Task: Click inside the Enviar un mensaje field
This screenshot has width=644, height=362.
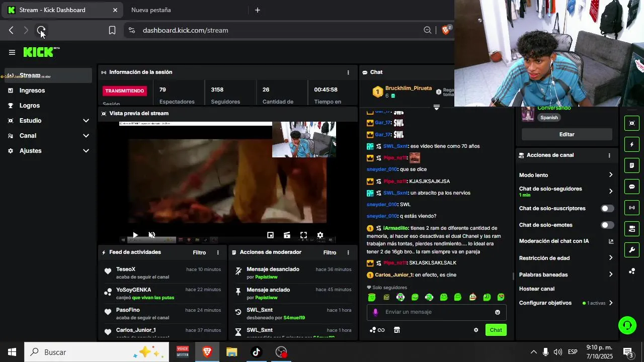Action: tap(437, 312)
